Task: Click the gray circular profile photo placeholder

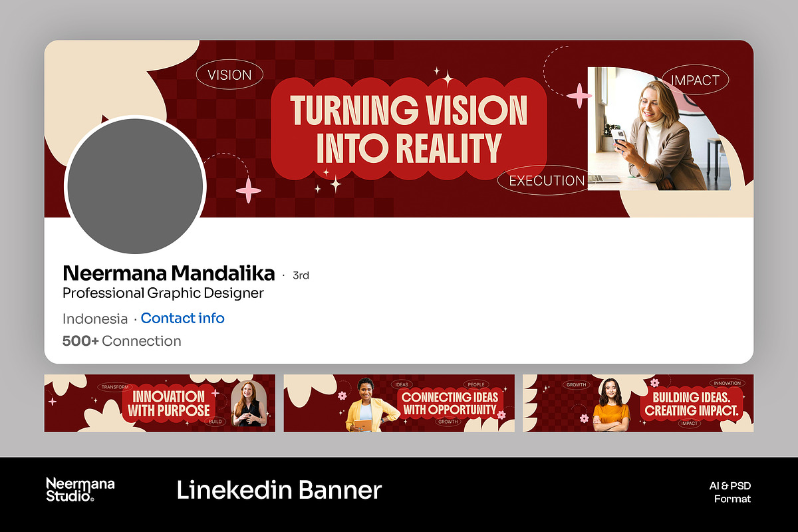Action: 136,185
